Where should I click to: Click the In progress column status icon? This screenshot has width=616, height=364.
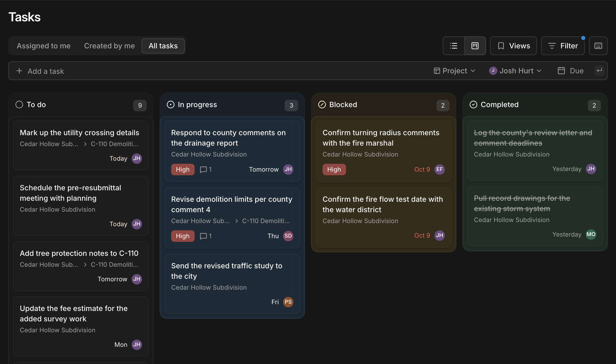[x=171, y=105]
